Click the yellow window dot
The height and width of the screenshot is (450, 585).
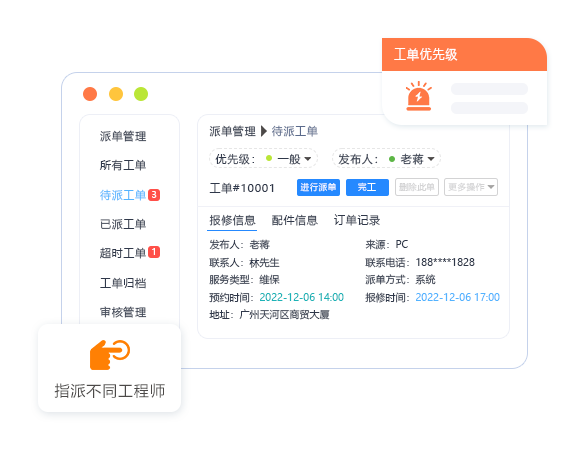[x=116, y=94]
